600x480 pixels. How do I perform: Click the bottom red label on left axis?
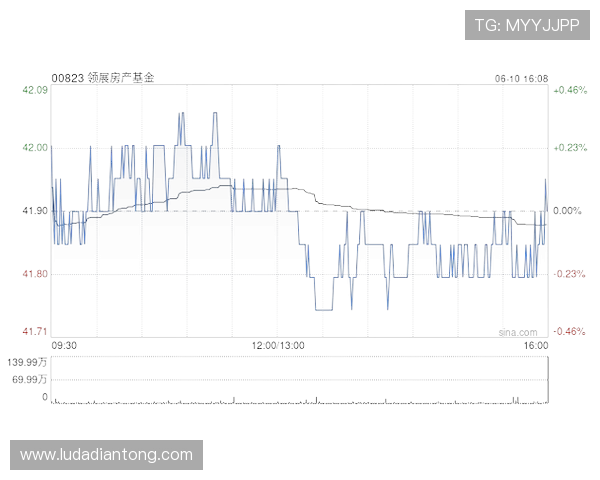[34, 330]
